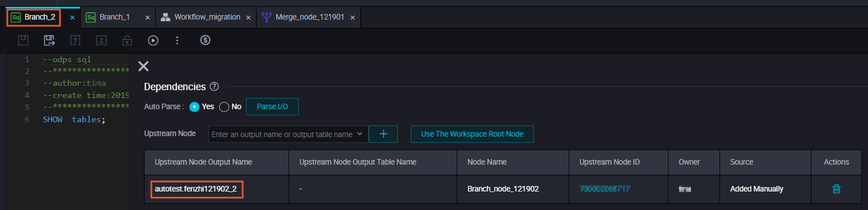Close the Dependencies panel with X

(143, 67)
